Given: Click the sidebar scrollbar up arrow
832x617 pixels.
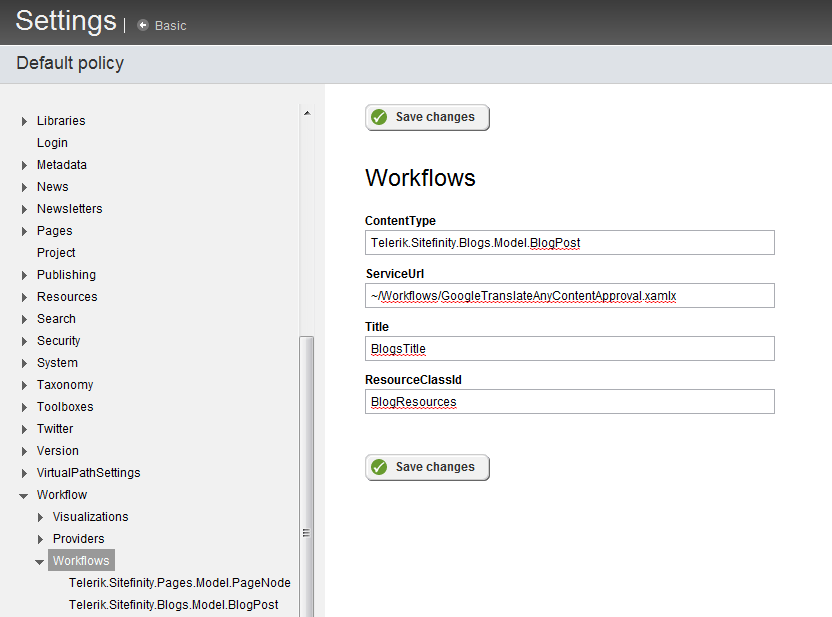Looking at the screenshot, I should coord(307,113).
